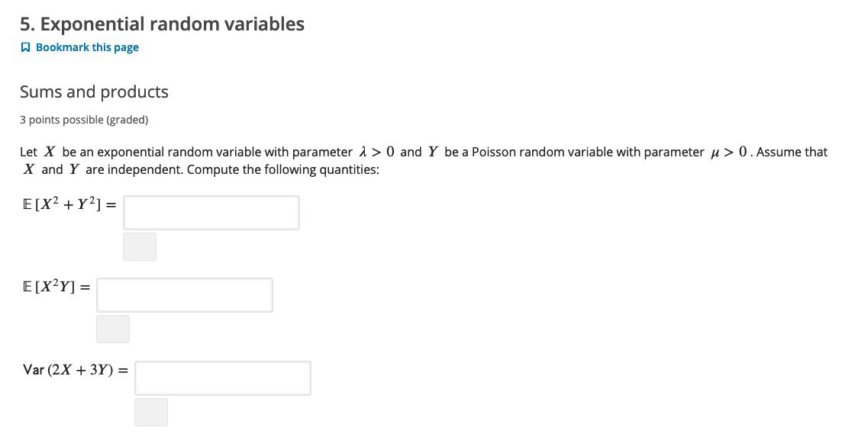Open the Bookmark this page link
The width and height of the screenshot is (868, 437).
click(87, 47)
